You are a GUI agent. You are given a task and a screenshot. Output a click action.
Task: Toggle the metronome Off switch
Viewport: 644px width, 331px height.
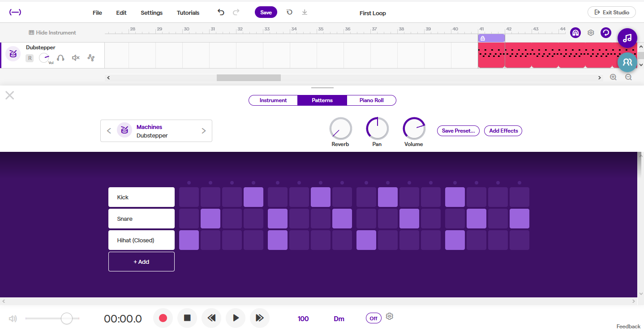click(373, 318)
